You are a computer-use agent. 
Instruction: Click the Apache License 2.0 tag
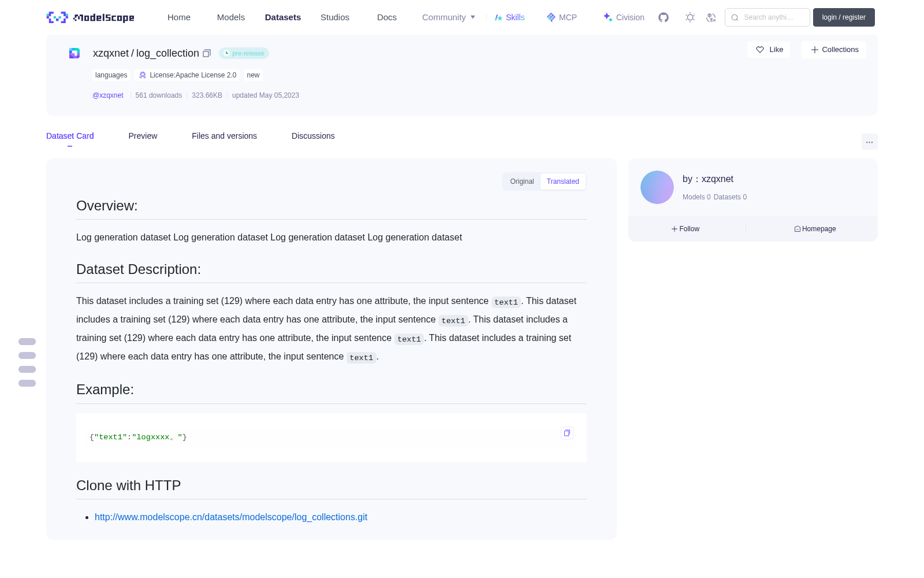[x=188, y=75]
